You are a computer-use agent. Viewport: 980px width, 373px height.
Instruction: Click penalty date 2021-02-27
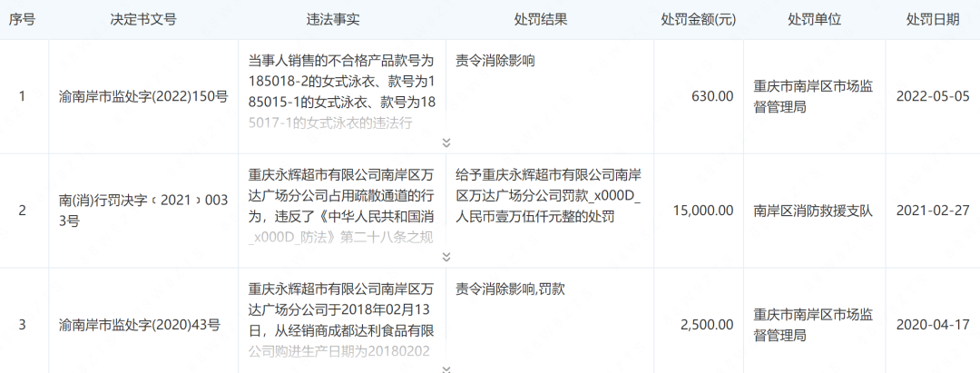tap(933, 211)
